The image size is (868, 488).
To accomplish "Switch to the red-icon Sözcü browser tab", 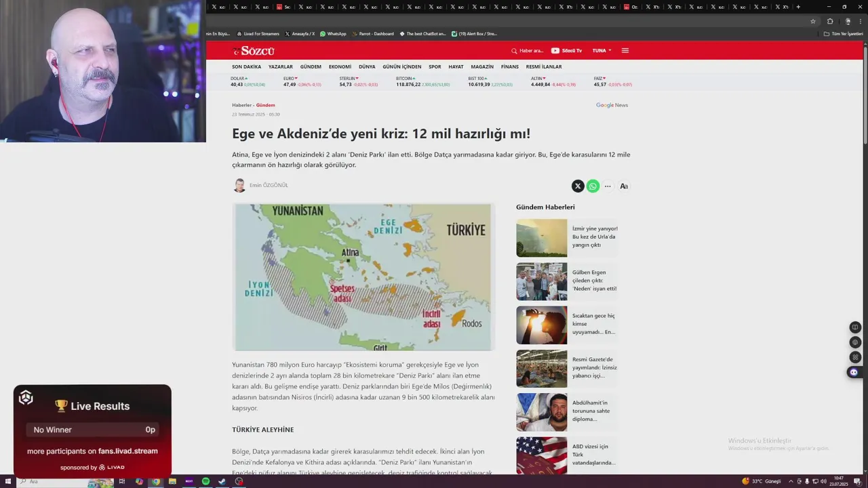I will (283, 7).
